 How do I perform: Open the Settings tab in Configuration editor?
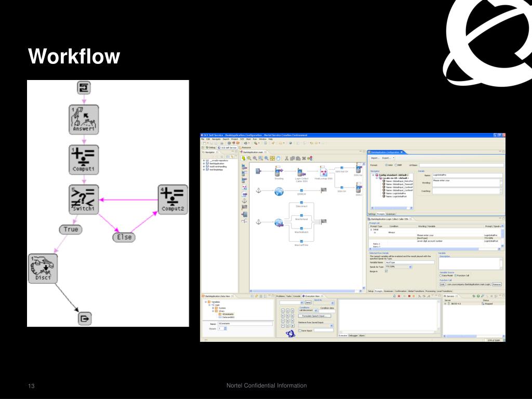point(372,214)
